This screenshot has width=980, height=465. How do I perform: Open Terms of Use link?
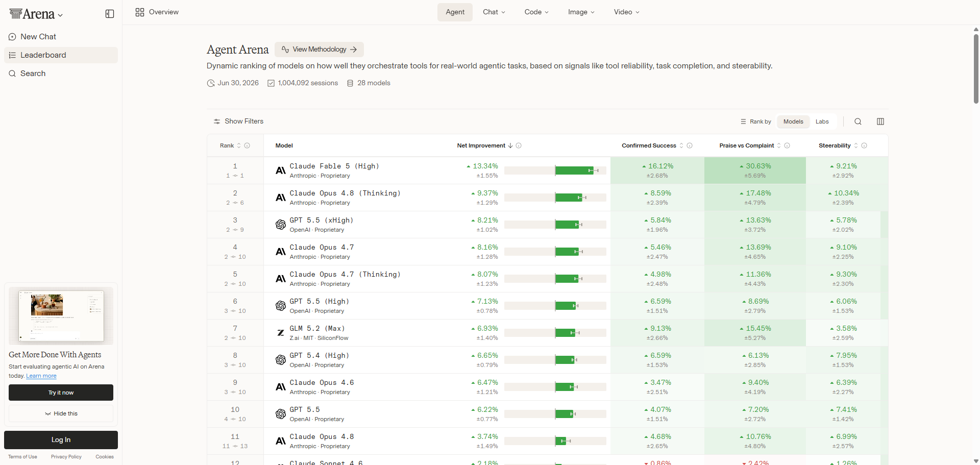(22, 457)
